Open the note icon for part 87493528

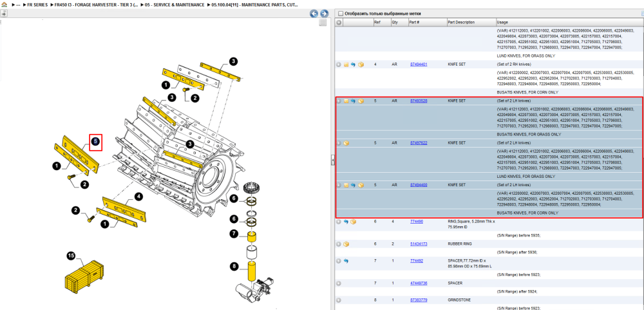[x=346, y=101]
